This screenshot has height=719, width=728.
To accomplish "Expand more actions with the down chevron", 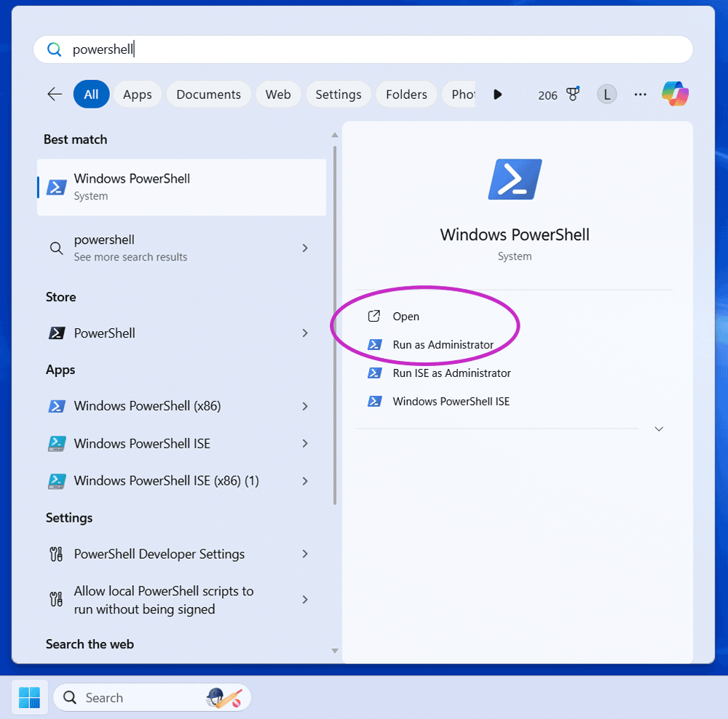I will point(658,429).
